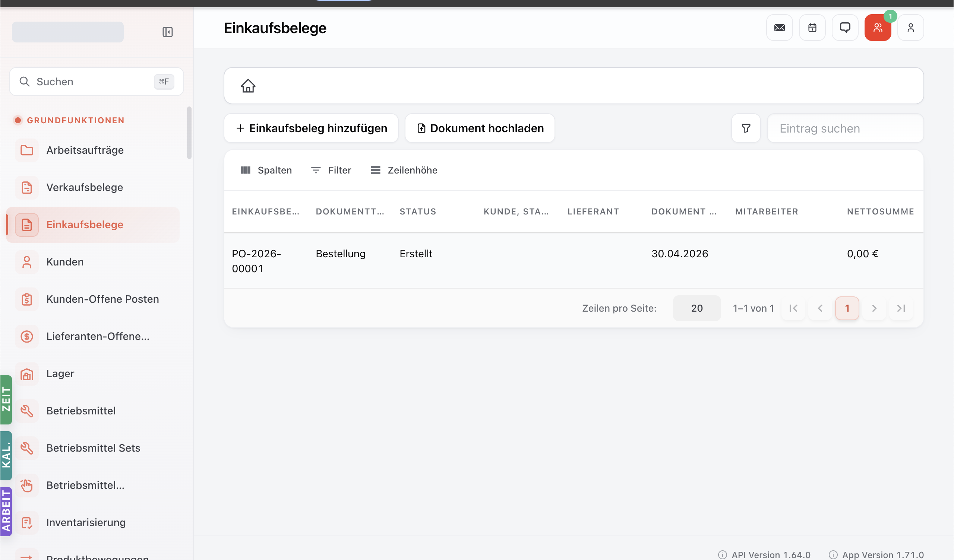This screenshot has height=560, width=954.
Task: Open Inventarisierung in the sidebar
Action: coord(93,522)
